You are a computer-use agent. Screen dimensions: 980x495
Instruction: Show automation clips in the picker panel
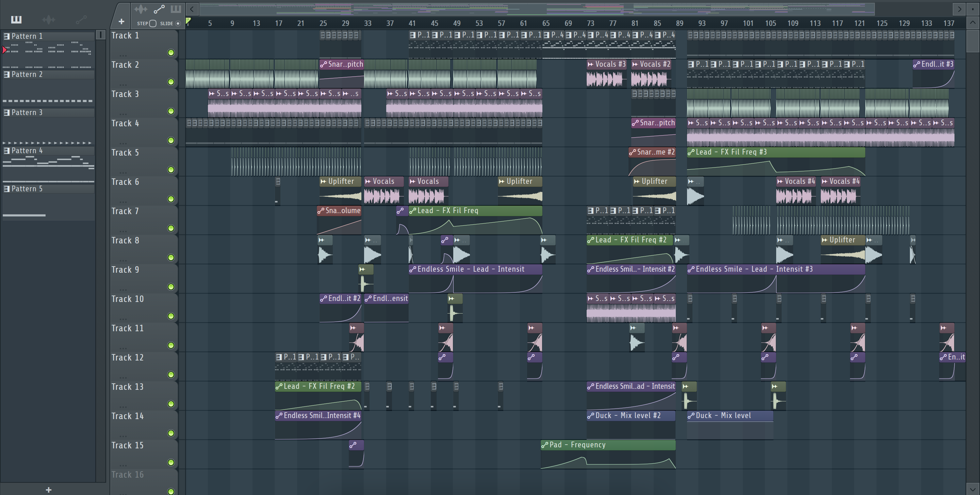[81, 19]
